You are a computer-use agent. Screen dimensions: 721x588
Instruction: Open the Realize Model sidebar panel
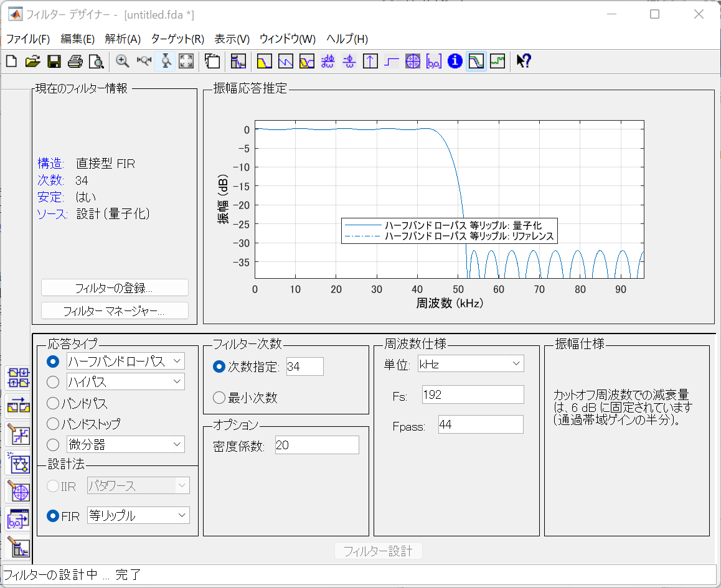18,462
